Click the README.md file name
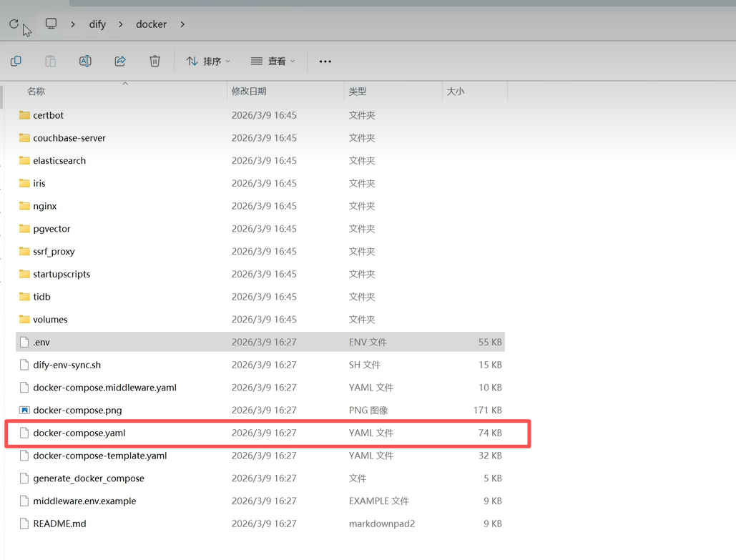This screenshot has height=560, width=736. click(59, 524)
